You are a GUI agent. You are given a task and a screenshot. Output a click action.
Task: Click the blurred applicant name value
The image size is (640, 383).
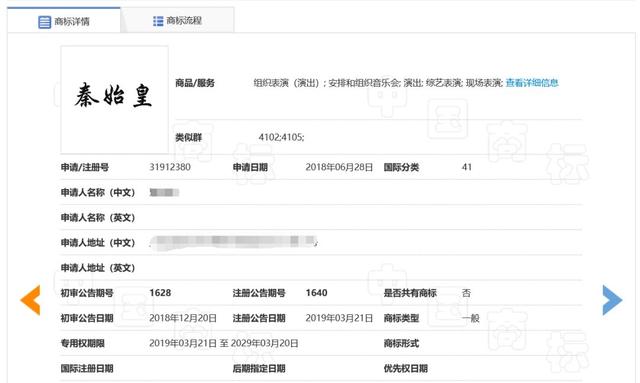point(164,192)
